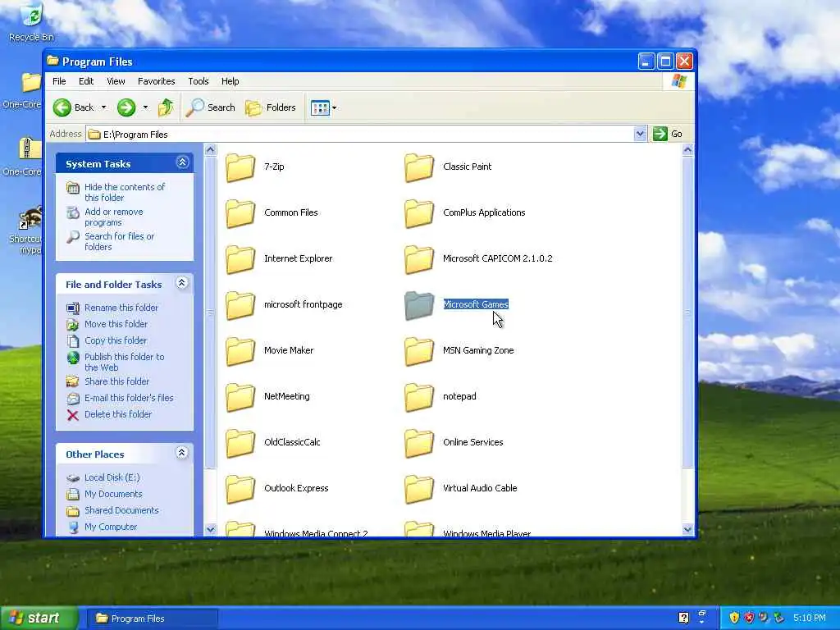Screen dimensions: 840x630
Task: Click the task pane scroll up arrow
Action: pos(211,150)
